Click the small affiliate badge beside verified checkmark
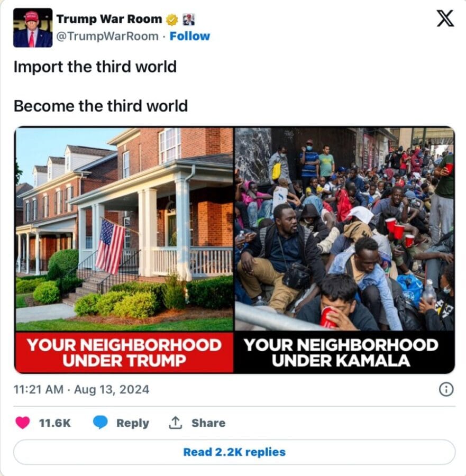Screen dimensions: 466x476 pyautogui.click(x=188, y=20)
